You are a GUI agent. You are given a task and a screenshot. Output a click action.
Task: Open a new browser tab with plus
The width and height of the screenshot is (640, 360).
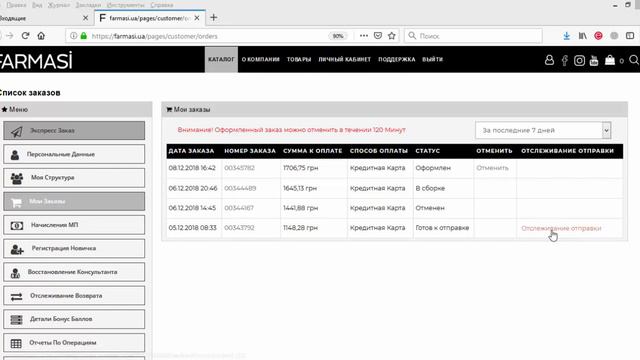213,18
